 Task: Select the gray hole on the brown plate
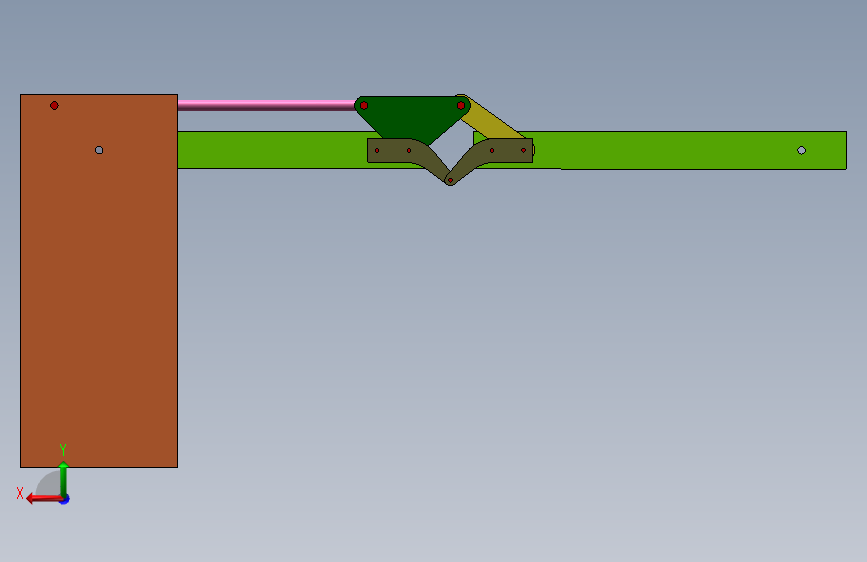click(x=99, y=150)
